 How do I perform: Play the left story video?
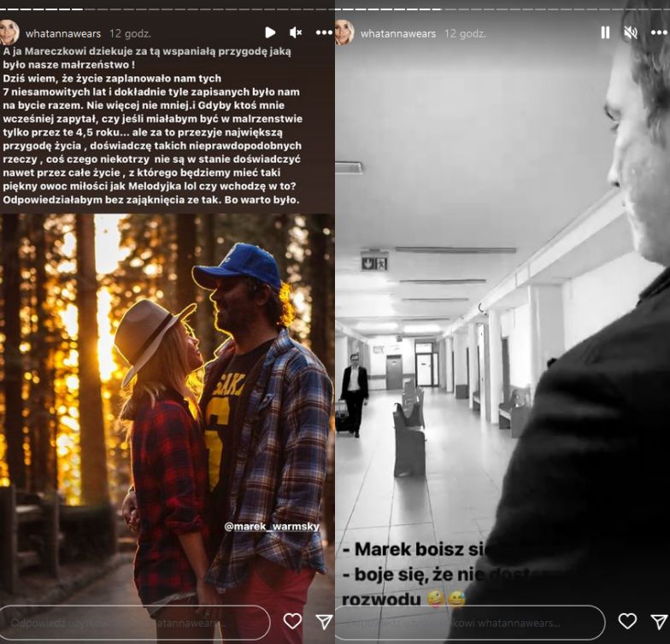point(270,32)
